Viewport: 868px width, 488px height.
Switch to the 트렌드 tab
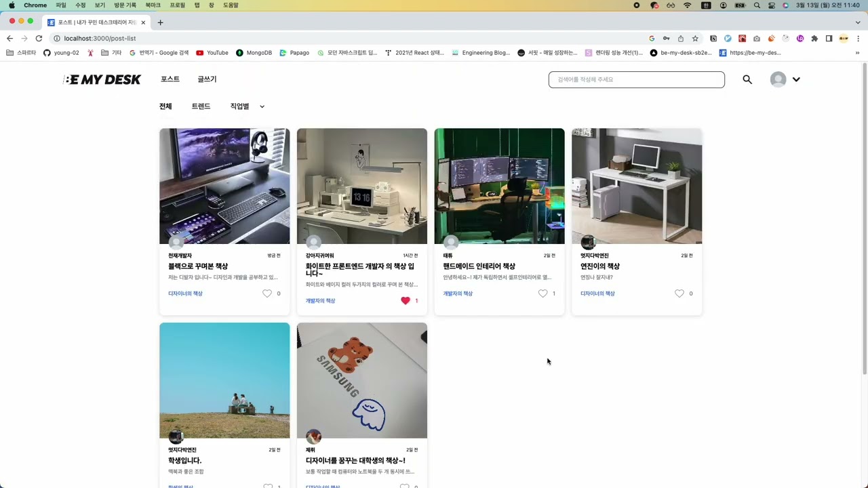coord(201,106)
